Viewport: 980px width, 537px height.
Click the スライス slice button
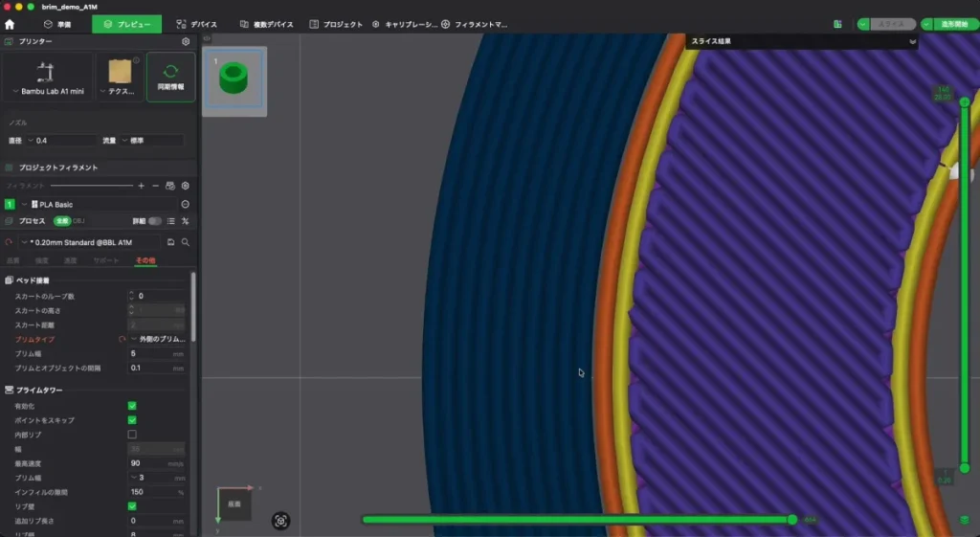pos(893,24)
